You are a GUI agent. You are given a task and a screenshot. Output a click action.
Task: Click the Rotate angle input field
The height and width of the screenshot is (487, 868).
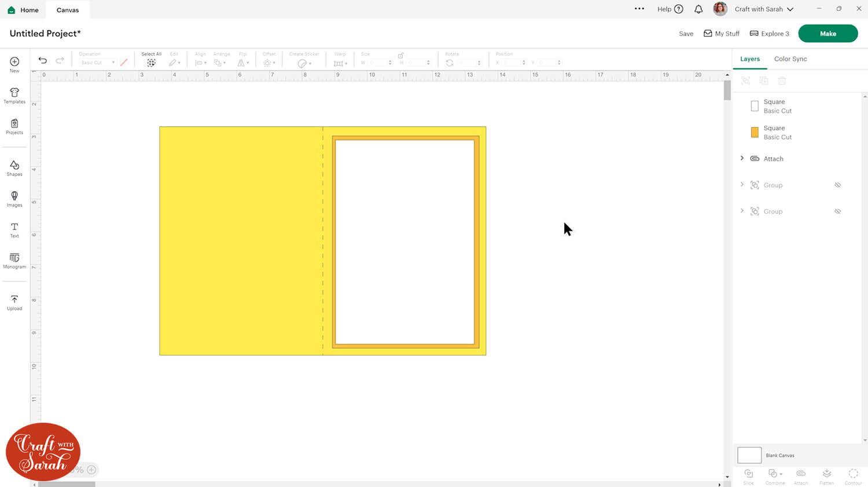[x=469, y=63]
